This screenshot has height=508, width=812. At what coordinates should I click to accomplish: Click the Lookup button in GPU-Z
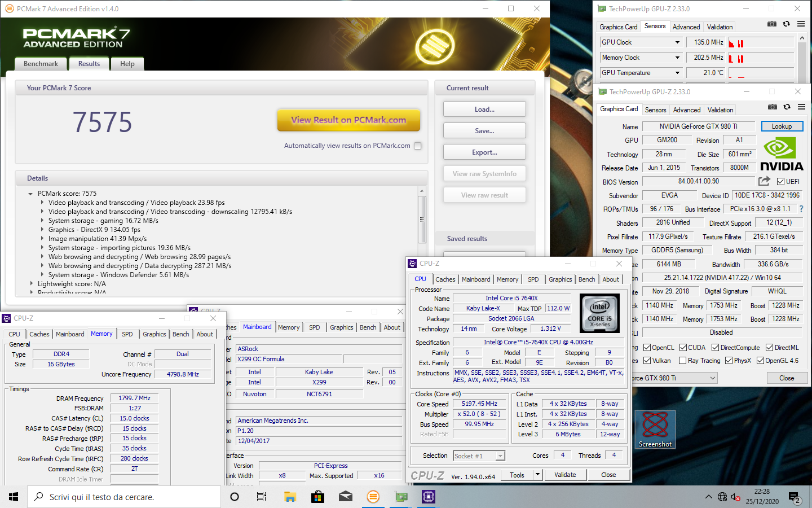782,126
